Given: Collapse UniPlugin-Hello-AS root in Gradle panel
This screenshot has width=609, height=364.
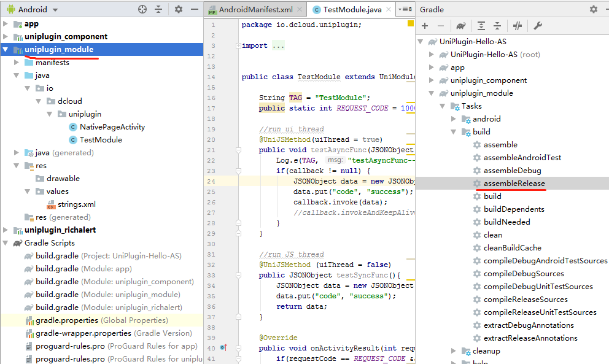Looking at the screenshot, I should pos(421,42).
